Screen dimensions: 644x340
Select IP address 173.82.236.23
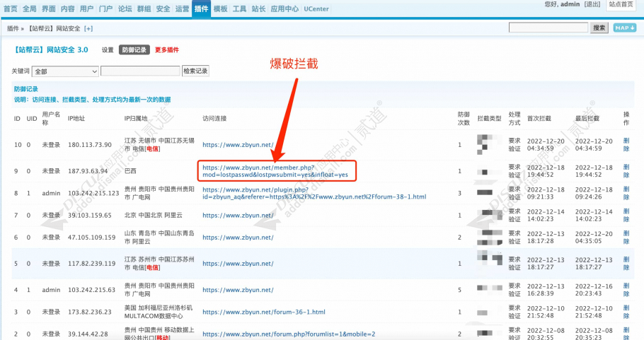[x=90, y=312]
